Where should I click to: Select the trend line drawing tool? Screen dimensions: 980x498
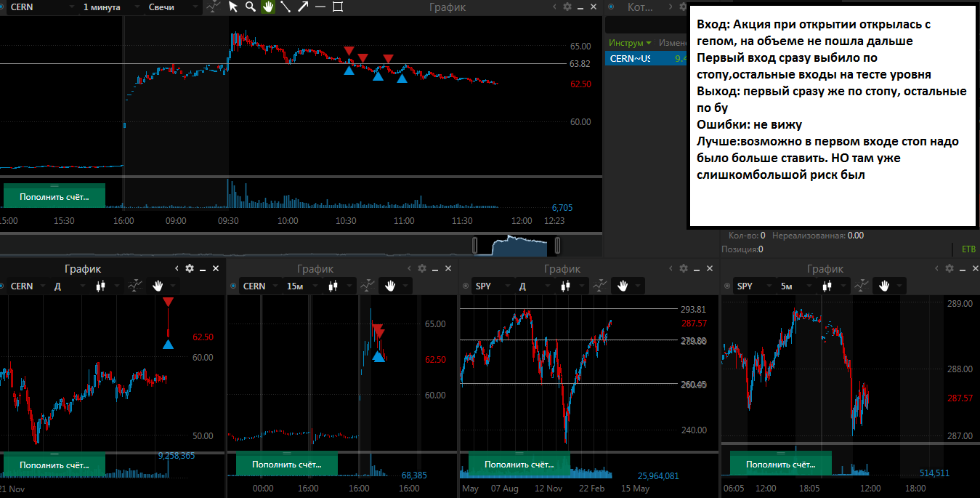286,7
